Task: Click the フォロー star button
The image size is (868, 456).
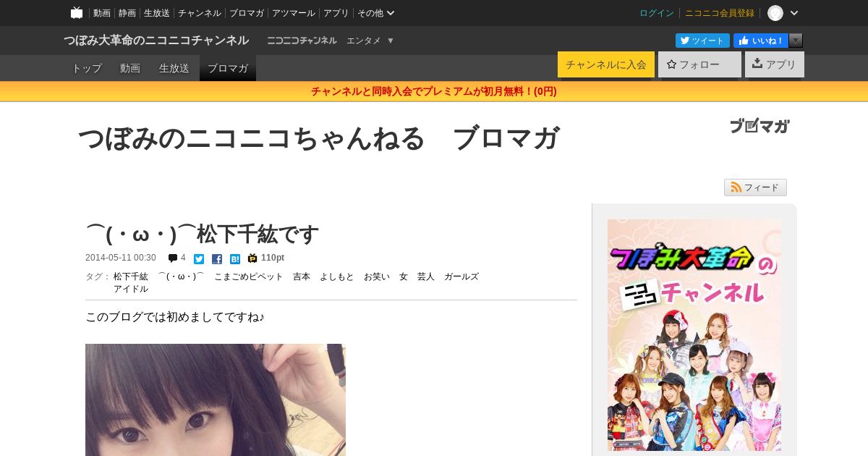Action: point(699,64)
